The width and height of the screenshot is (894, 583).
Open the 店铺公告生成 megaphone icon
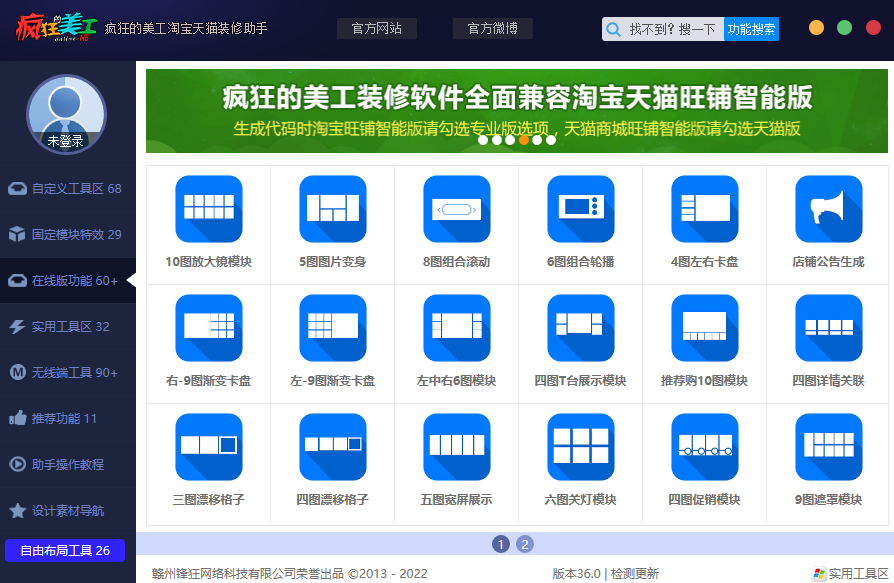point(829,209)
